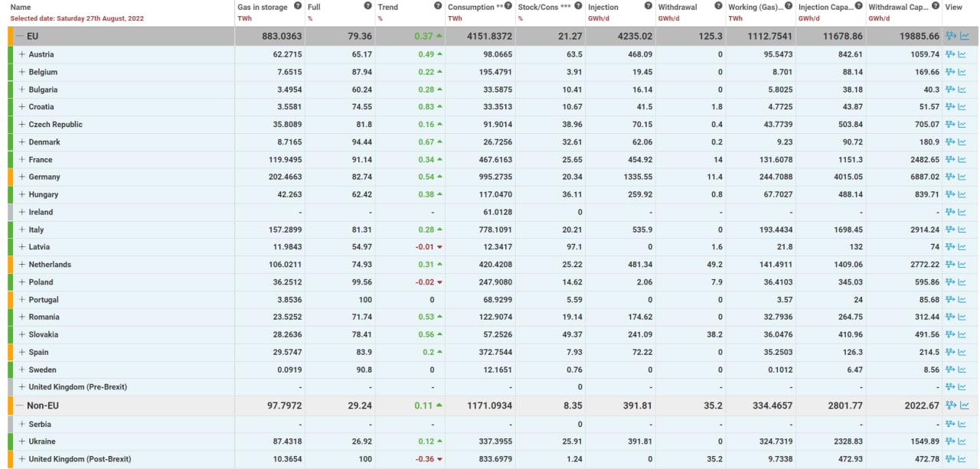The width and height of the screenshot is (980, 469).
Task: Expand the Poland row details
Action: 22,282
